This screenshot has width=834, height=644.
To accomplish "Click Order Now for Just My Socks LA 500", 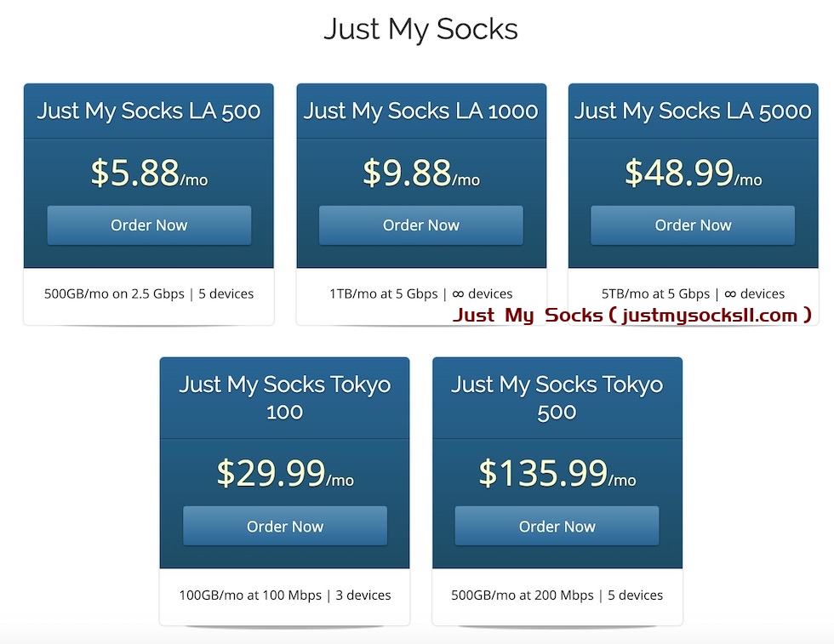I will tap(149, 225).
